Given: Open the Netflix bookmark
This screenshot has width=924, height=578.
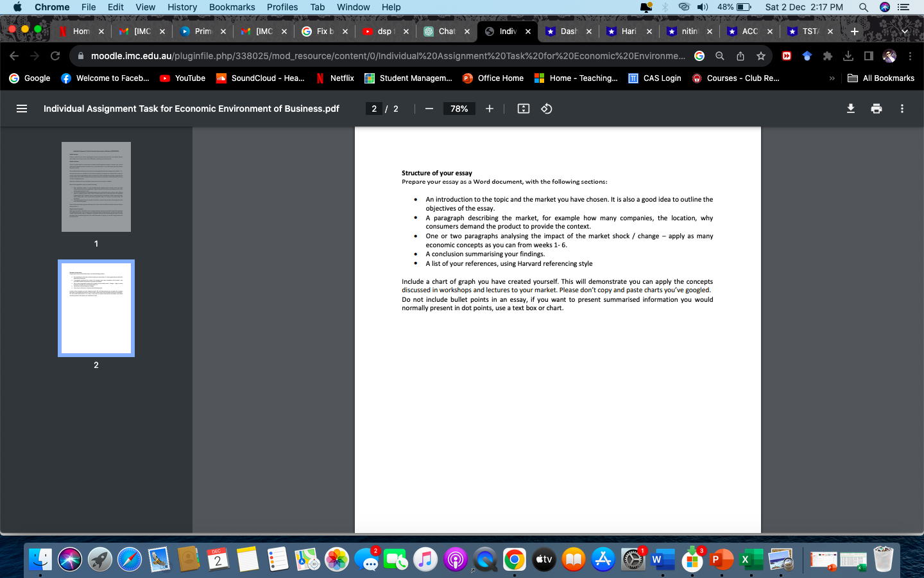Looking at the screenshot, I should [x=334, y=78].
